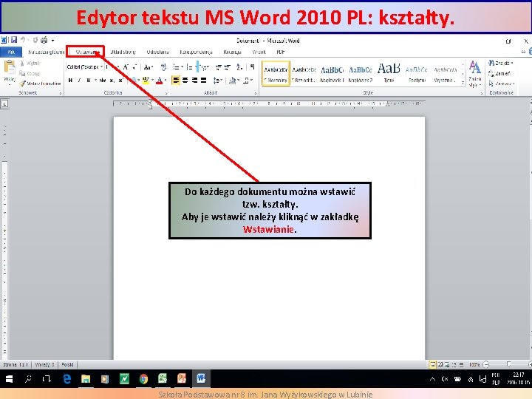
Task: Toggle Subscript formatting
Action: [x=112, y=81]
